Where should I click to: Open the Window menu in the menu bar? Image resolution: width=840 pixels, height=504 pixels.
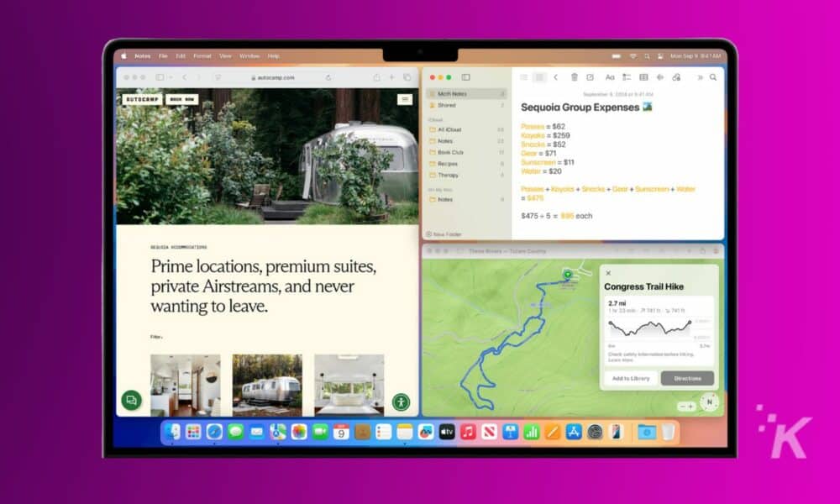[x=249, y=55]
